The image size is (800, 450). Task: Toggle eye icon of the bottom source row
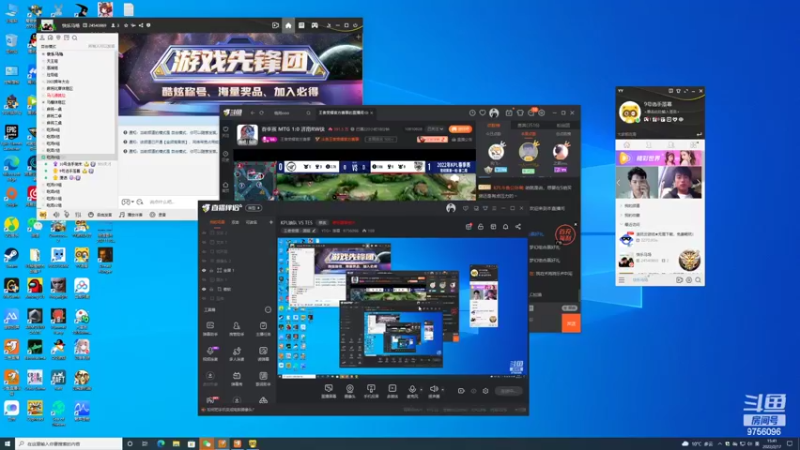204,298
